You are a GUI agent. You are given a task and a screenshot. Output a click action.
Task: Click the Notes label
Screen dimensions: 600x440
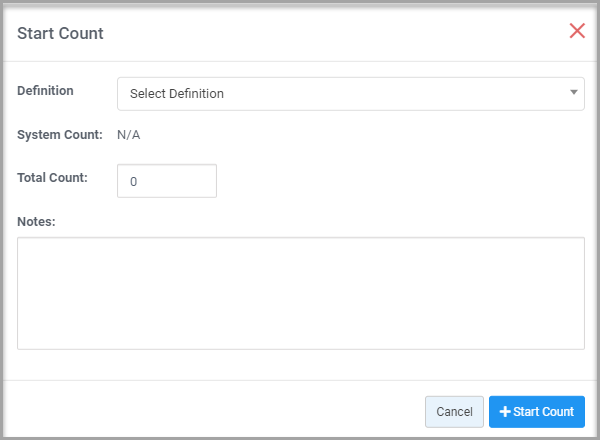(x=36, y=222)
